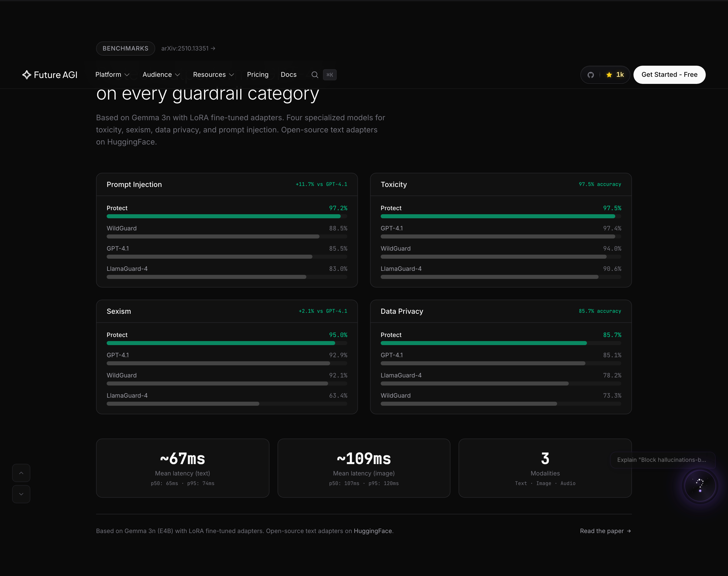Viewport: 728px width, 576px height.
Task: Click Get Started - Free button
Action: [x=669, y=75]
